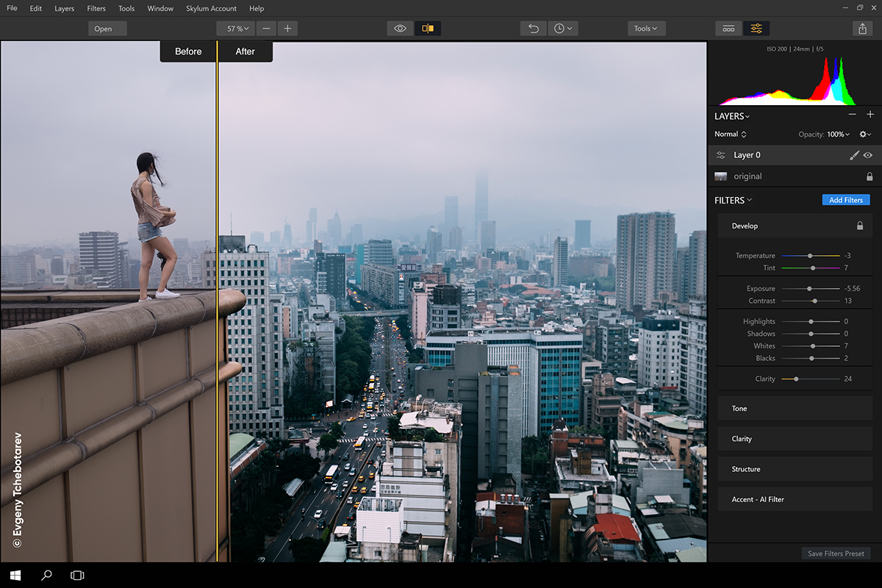This screenshot has height=588, width=882.
Task: Expand the Accent - AI Filter panel
Action: [x=795, y=499]
